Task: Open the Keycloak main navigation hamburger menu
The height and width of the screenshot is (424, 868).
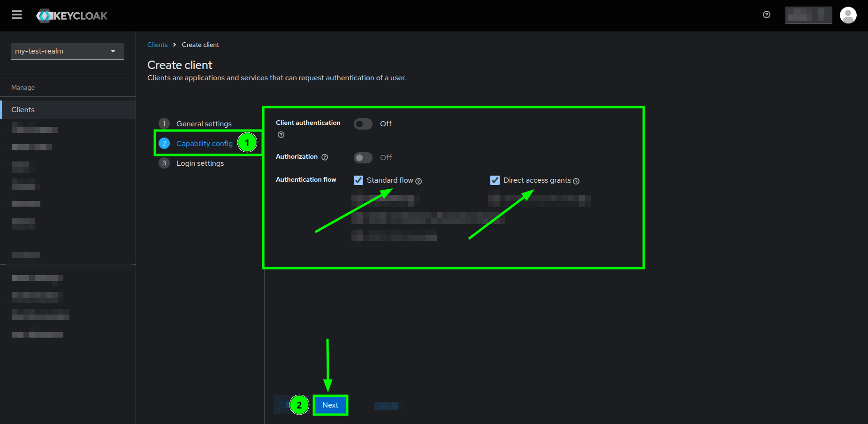Action: tap(16, 15)
